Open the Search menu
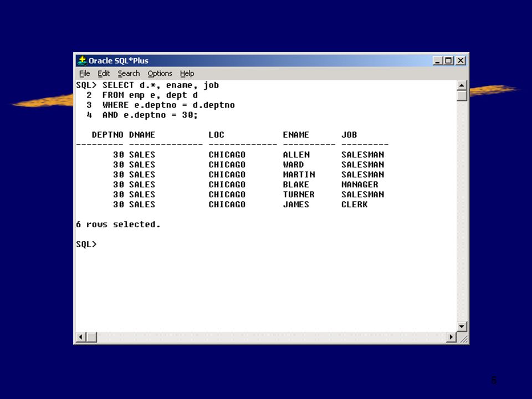Viewport: 532px width, 399px height. click(x=129, y=73)
